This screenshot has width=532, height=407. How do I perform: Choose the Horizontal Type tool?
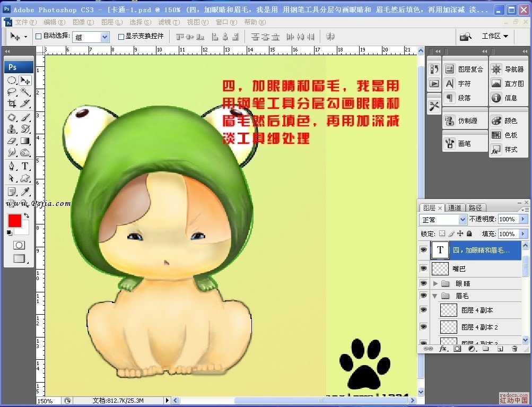coord(25,166)
